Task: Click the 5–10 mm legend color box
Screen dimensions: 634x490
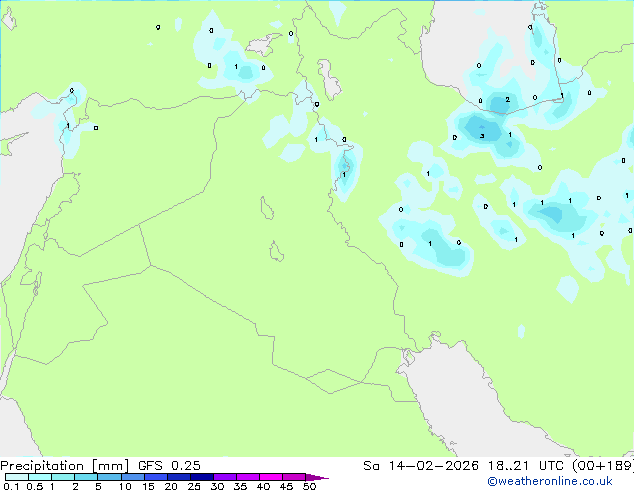Action: tap(110, 477)
